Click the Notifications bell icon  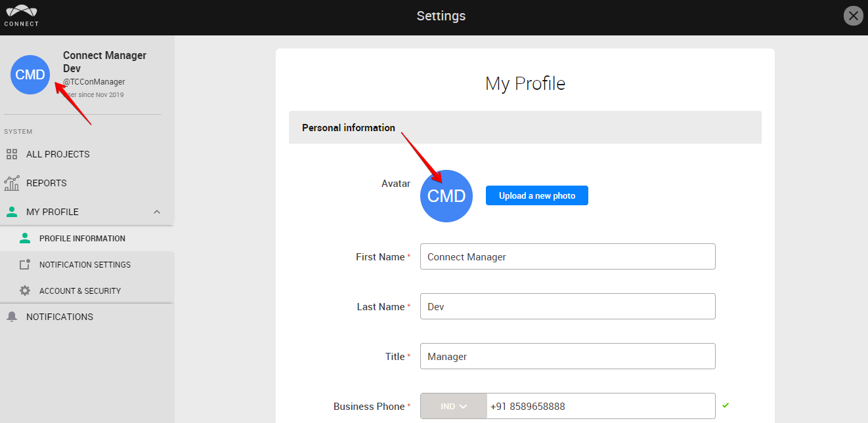click(12, 317)
